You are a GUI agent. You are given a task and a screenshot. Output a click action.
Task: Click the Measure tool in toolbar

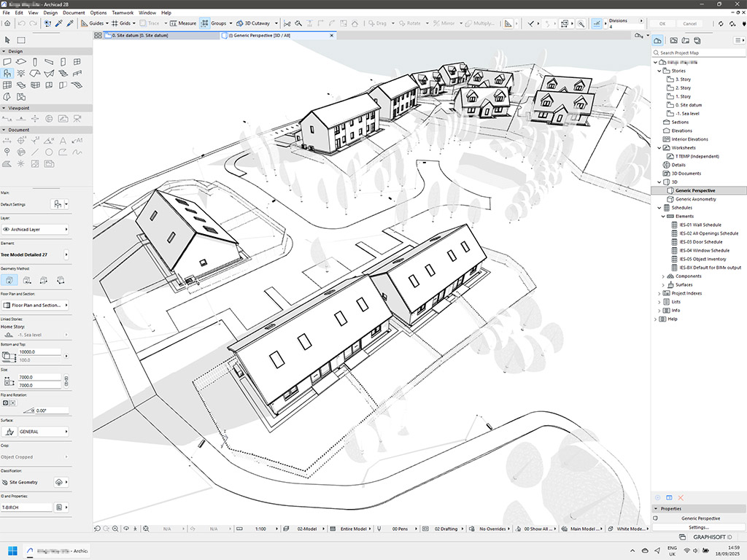point(183,23)
